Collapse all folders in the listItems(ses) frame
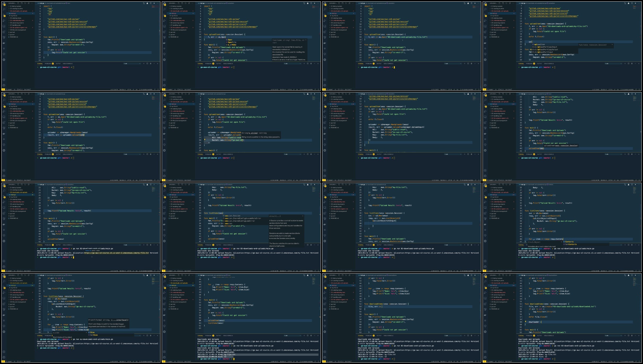This screenshot has height=364, width=643. 189,185
